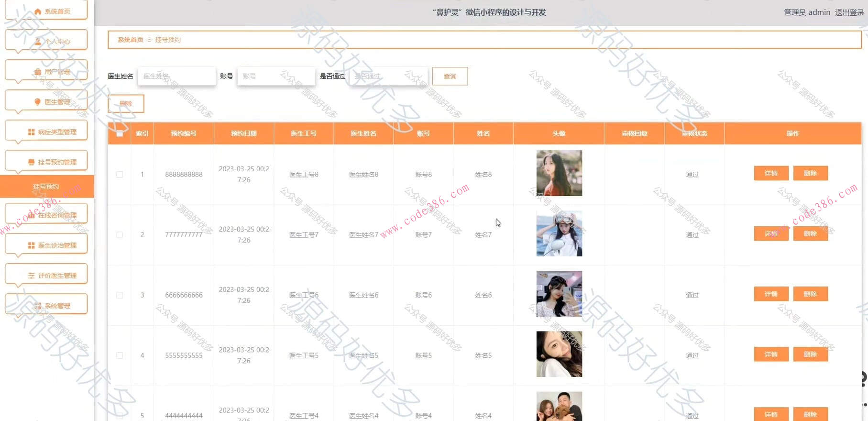The width and height of the screenshot is (868, 421).
Task: Click the 退出登录 link
Action: (x=849, y=12)
